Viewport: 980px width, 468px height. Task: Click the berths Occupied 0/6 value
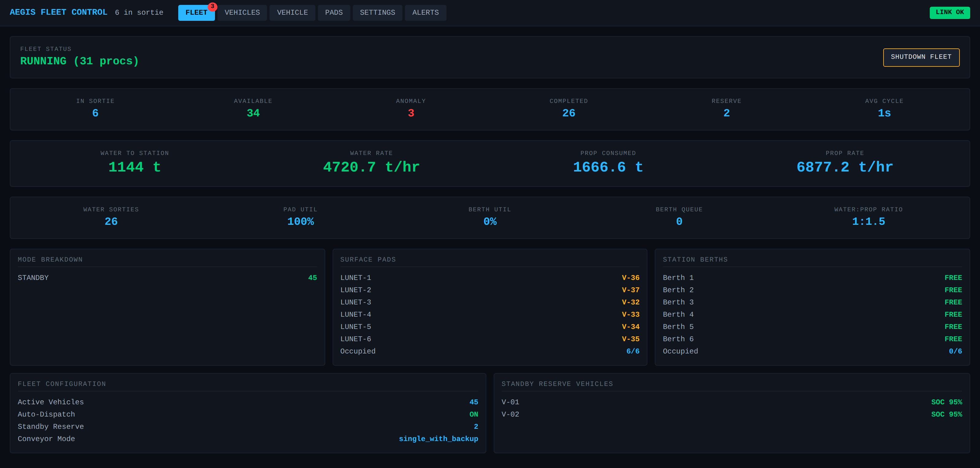pos(955,351)
